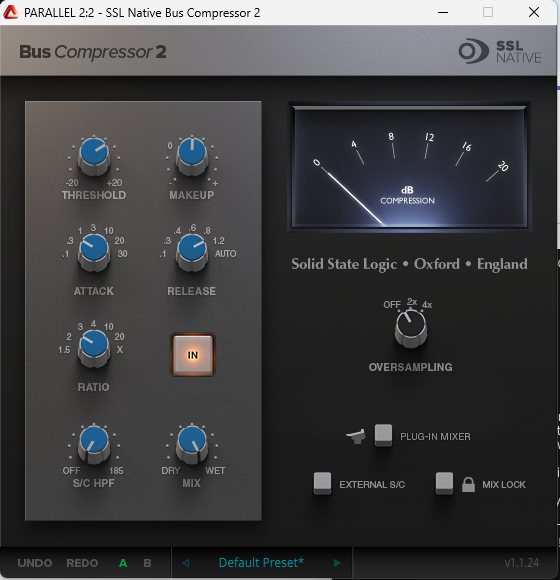Go to the next preset arrow

tap(337, 563)
